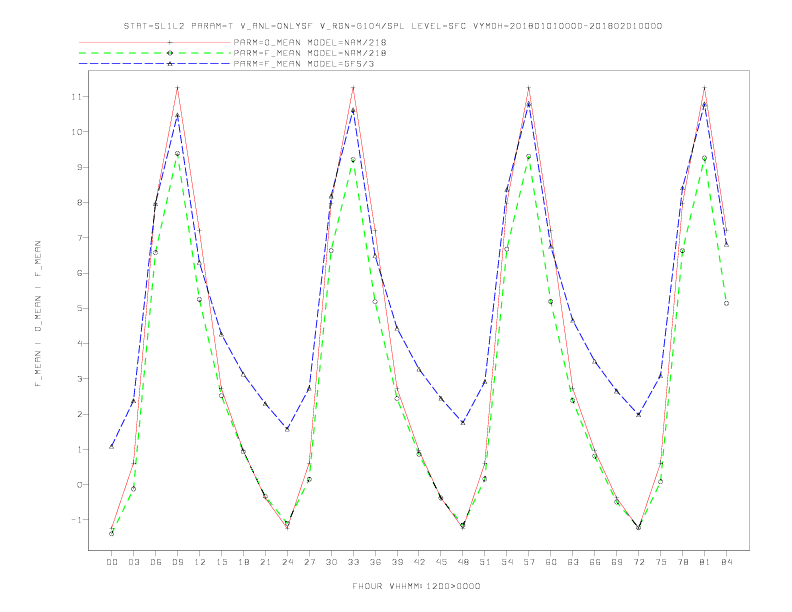The image size is (792, 612).
Task: Click y-axis tick label 1
Action: coord(79,449)
